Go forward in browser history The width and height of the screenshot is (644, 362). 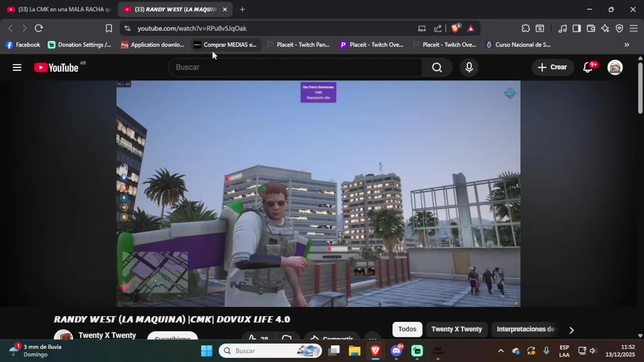24,28
